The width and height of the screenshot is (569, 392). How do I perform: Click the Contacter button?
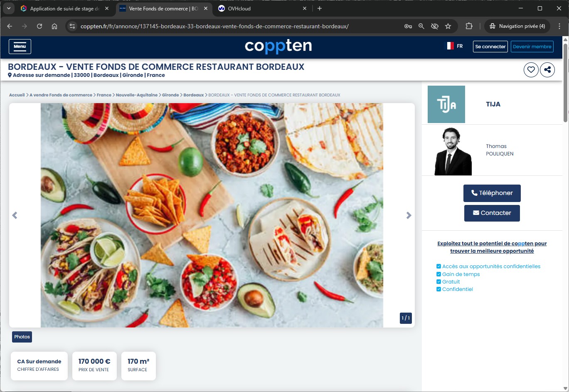click(x=492, y=213)
